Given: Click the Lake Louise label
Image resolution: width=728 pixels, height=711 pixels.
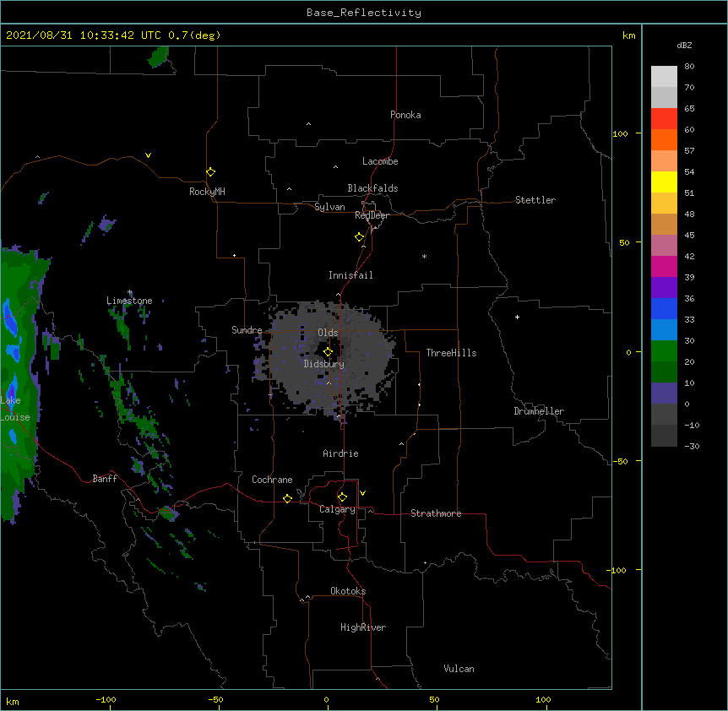Looking at the screenshot, I should [x=15, y=409].
